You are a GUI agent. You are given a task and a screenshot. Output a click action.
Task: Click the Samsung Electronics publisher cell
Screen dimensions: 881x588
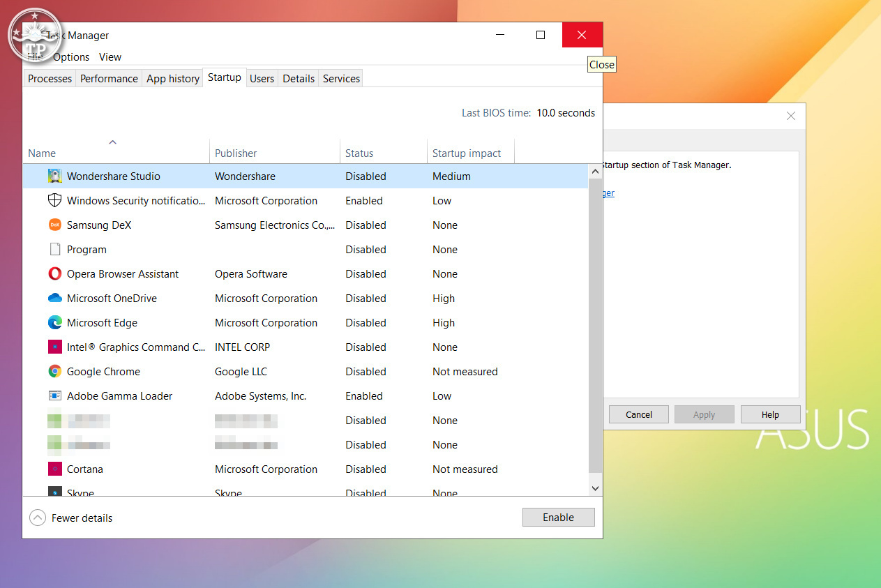[275, 225]
